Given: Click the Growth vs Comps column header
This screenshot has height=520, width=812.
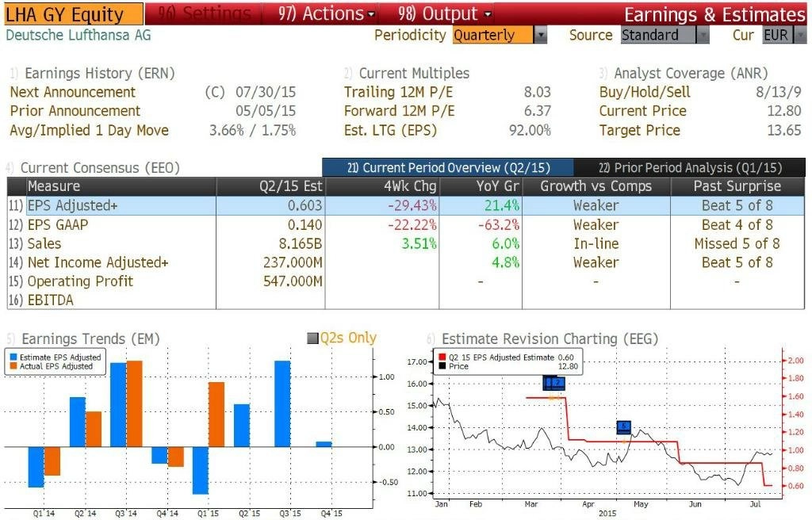Looking at the screenshot, I should [596, 186].
